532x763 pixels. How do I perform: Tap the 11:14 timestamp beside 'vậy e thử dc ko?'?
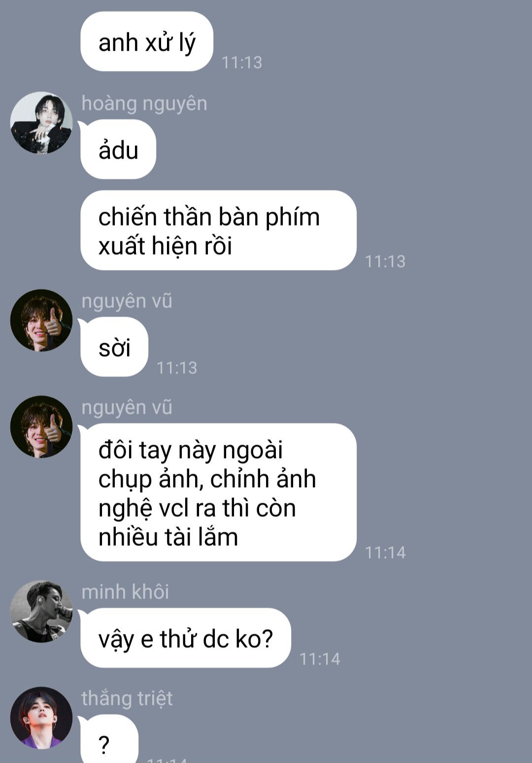pyautogui.click(x=320, y=659)
